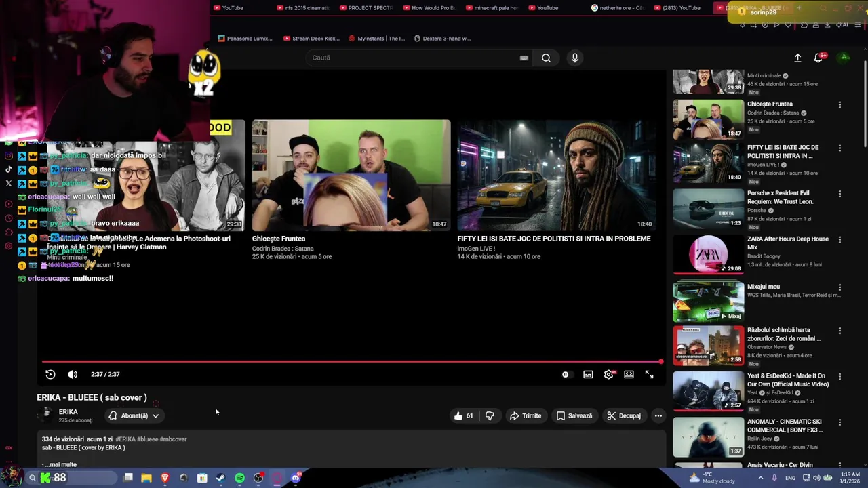Switch to the netherite ore tab
Screen dimensions: 868x488
[x=617, y=8]
